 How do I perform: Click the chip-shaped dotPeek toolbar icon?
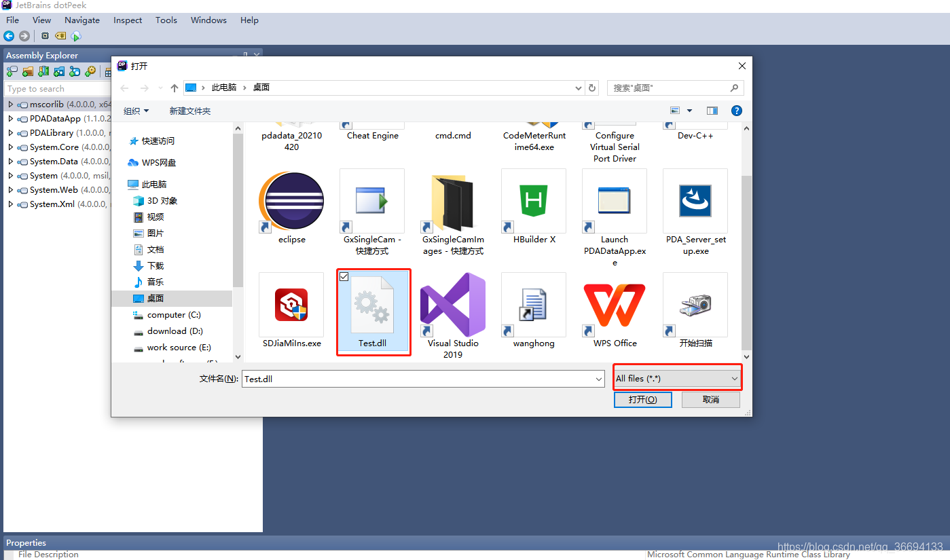coord(45,36)
